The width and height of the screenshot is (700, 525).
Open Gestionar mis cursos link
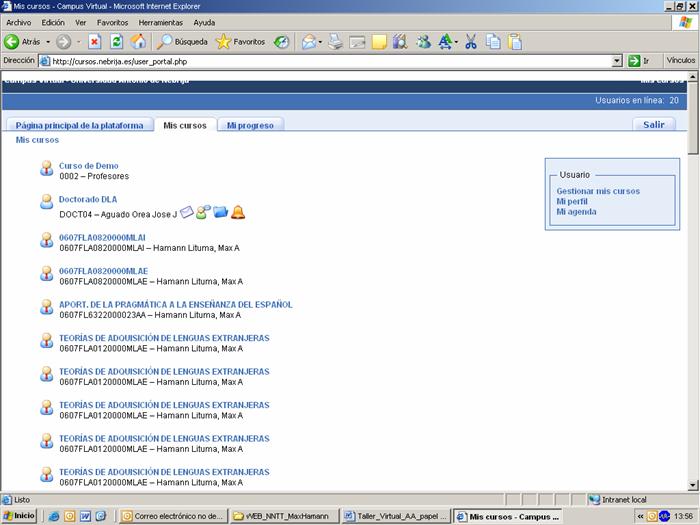[x=598, y=191]
